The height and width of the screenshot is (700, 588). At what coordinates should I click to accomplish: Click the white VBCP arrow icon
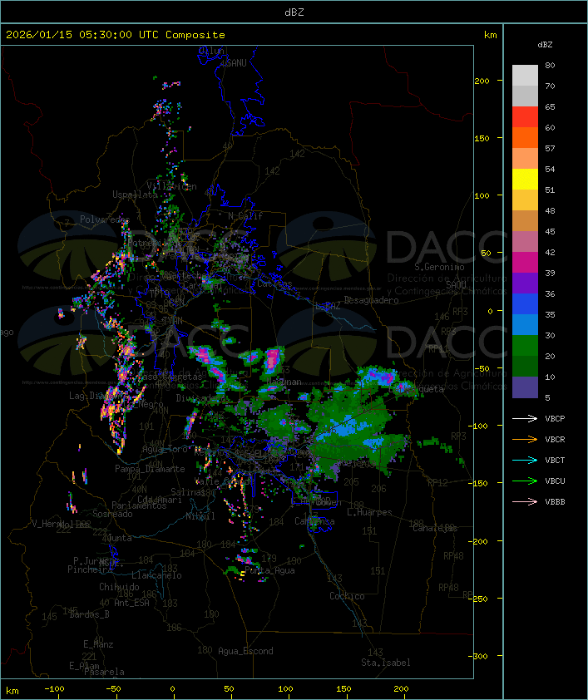(x=525, y=419)
